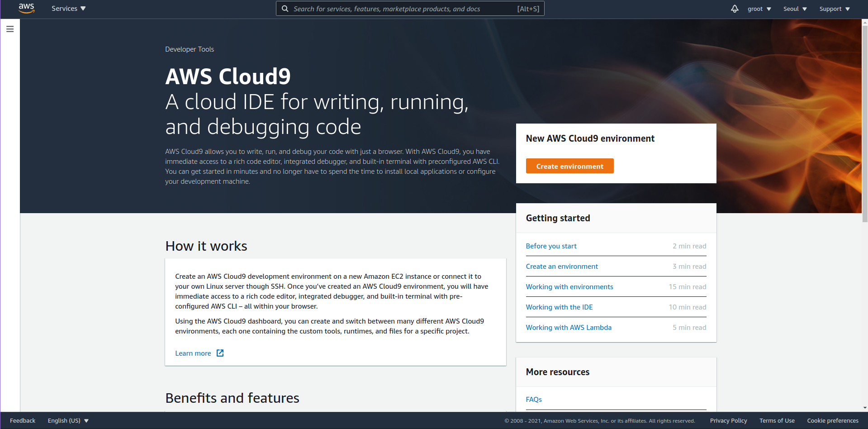Click the "How it works" heading
Viewport: 868px width, 429px height.
[206, 246]
